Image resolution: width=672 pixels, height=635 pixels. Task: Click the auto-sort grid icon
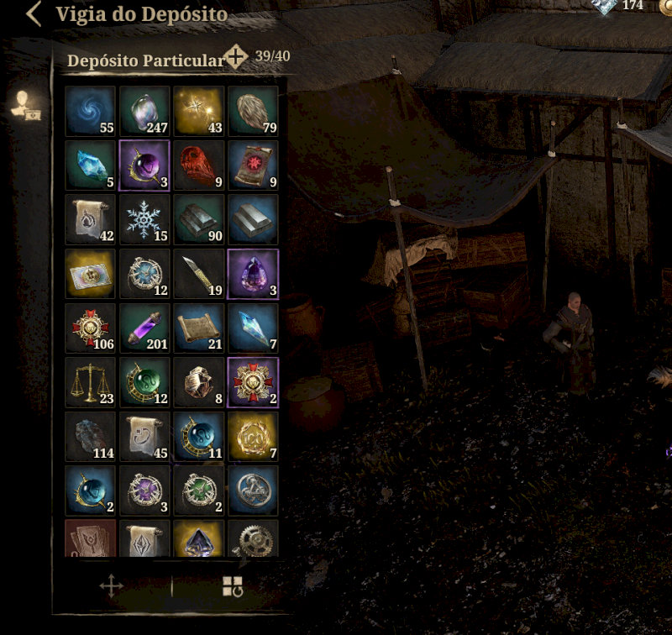click(233, 586)
